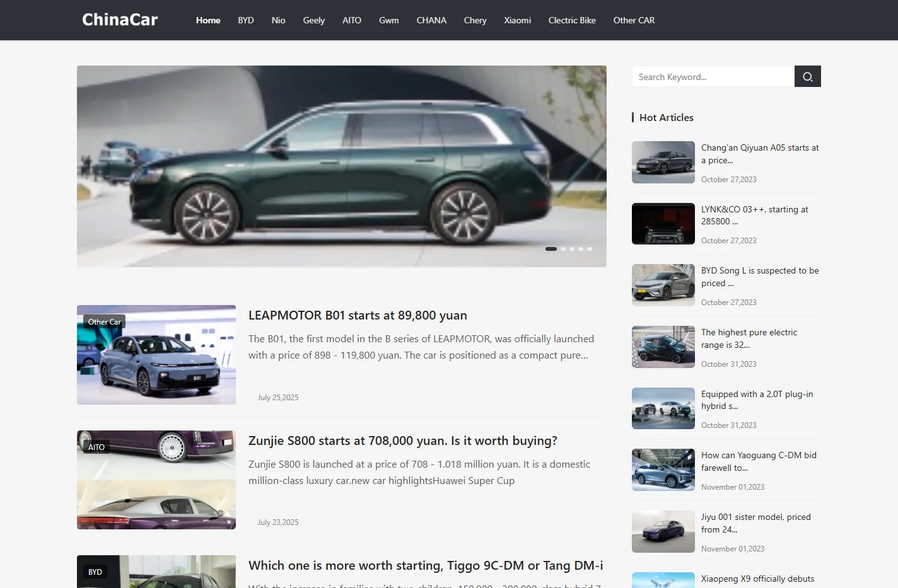The height and width of the screenshot is (588, 898).
Task: Open Equipped with a 2.0T plug-in article
Action: pyautogui.click(x=757, y=400)
